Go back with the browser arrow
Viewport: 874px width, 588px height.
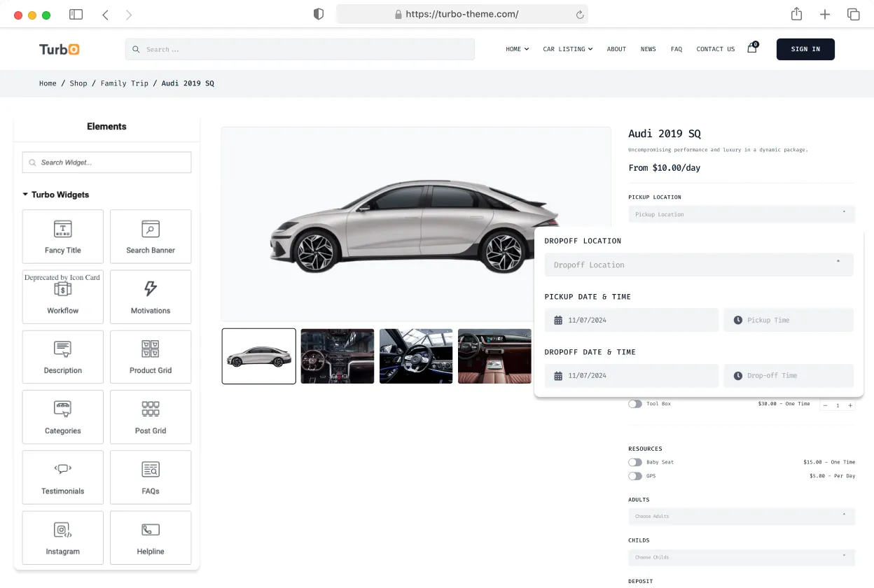[x=105, y=15]
